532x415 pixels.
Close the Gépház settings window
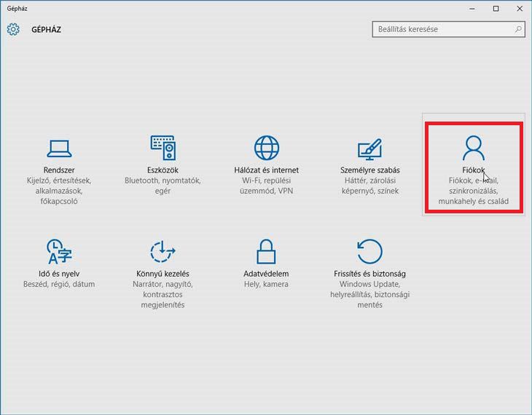pyautogui.click(x=519, y=8)
